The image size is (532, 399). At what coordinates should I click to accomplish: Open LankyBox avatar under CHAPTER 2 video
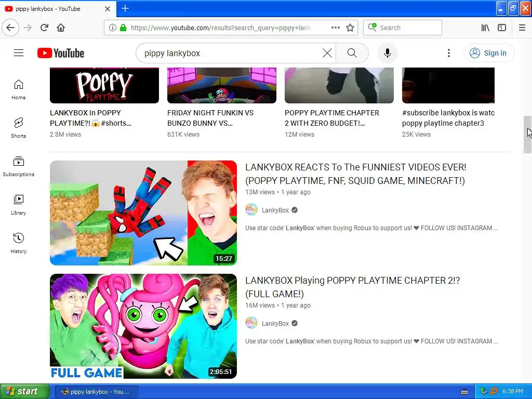click(x=251, y=323)
